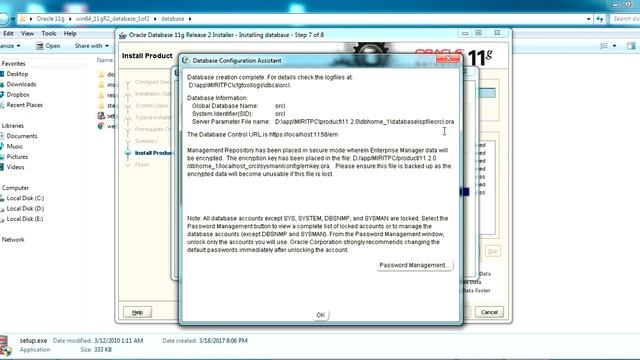Click Open in Explorer toolbar
The width and height of the screenshot is (640, 360).
[48, 46]
